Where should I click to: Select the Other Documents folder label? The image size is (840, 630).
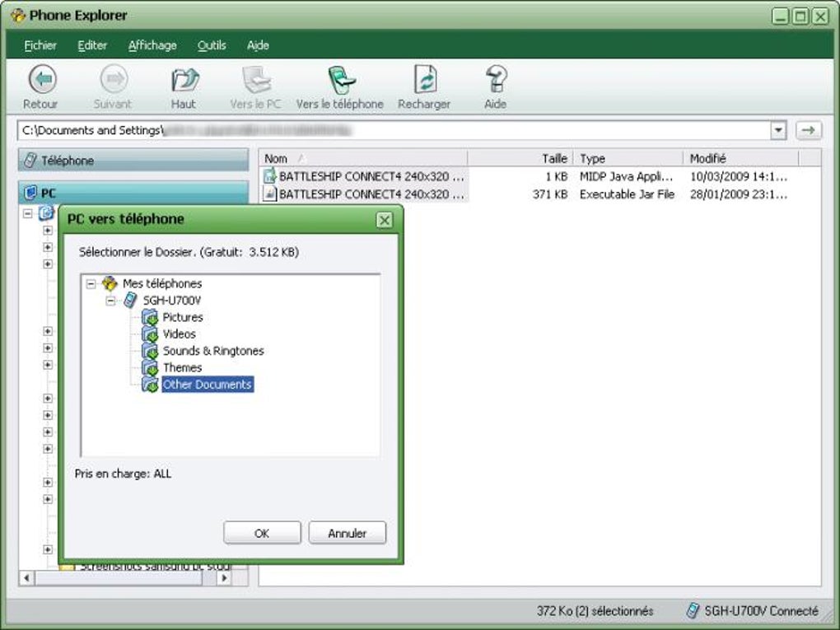tap(208, 384)
